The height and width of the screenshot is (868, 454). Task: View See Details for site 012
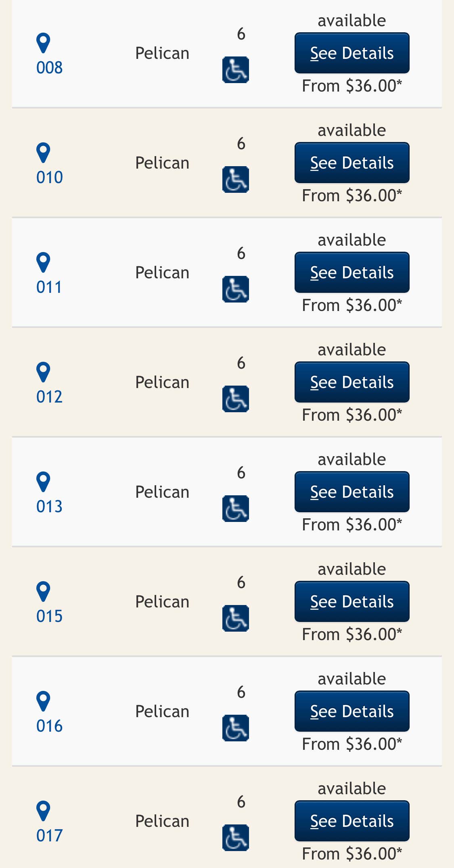point(352,382)
